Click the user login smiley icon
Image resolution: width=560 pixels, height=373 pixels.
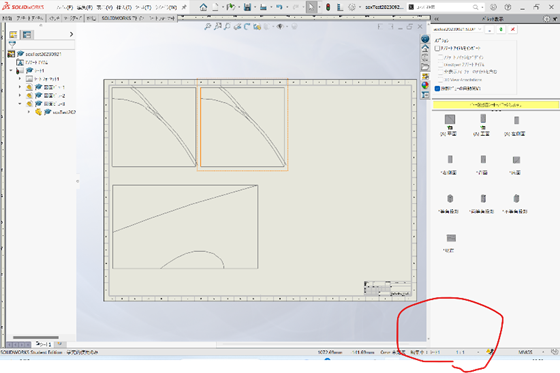493,7
